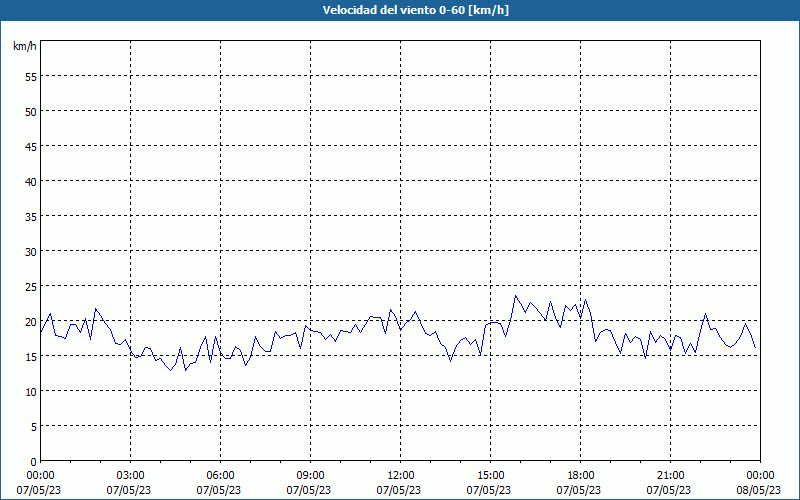Click the 'km/h' unit label on the y-axis
Image resolution: width=800 pixels, height=500 pixels.
[25, 46]
